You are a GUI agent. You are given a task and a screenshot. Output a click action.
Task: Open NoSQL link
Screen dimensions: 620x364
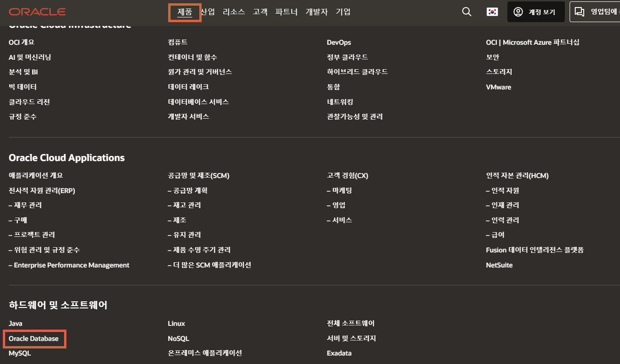(179, 339)
